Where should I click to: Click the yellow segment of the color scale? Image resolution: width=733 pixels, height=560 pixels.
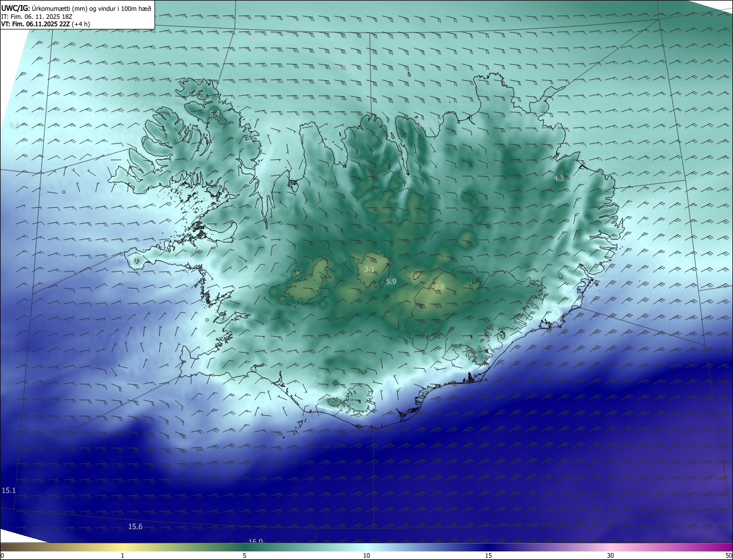123,547
